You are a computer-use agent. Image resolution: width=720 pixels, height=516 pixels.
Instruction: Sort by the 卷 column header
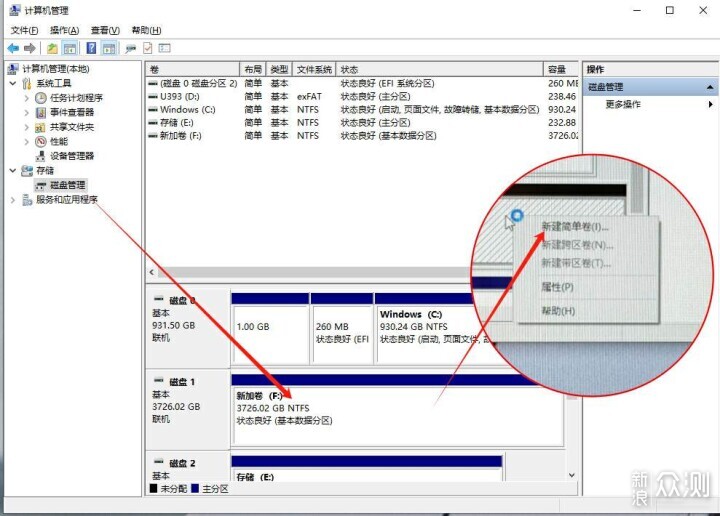point(193,69)
